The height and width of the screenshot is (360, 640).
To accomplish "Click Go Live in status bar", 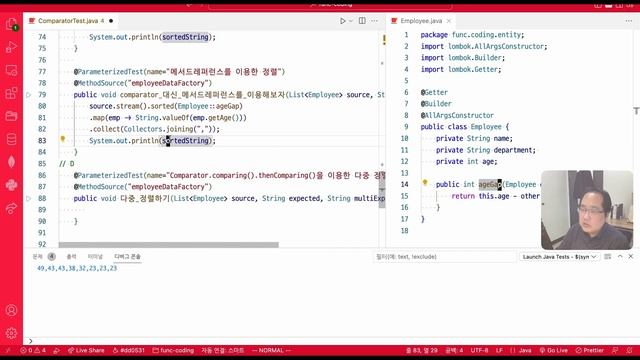I will coord(554,350).
